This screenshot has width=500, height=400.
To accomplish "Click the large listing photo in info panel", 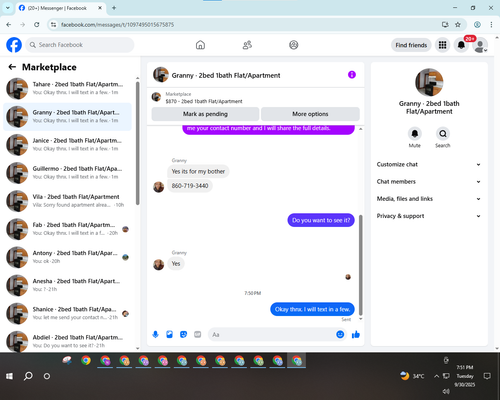I will click(429, 82).
